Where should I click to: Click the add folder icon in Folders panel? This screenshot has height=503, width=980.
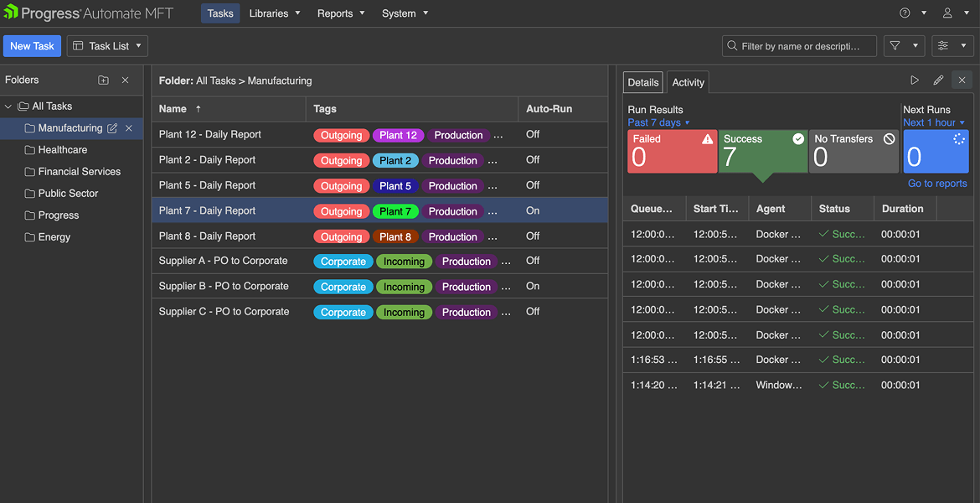(x=102, y=80)
